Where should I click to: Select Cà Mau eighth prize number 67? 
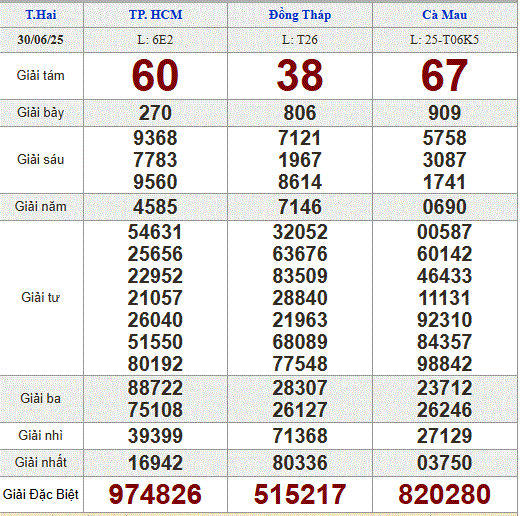(x=444, y=75)
